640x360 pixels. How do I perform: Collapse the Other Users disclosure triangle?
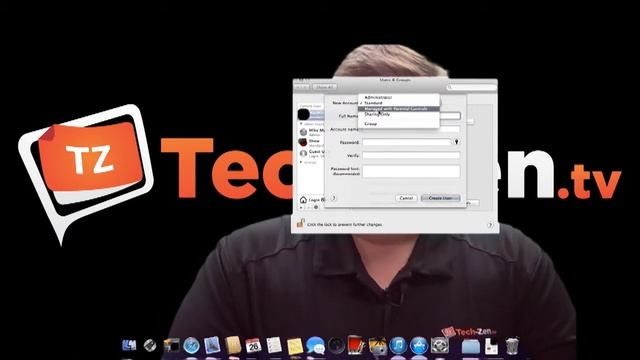tap(302, 123)
